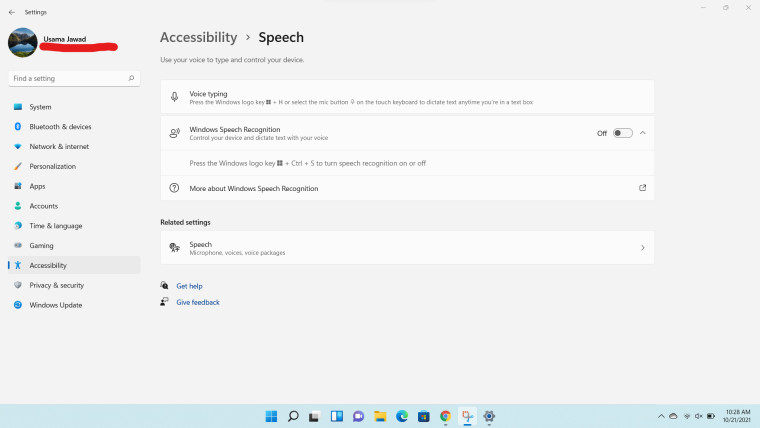This screenshot has width=760, height=428.
Task: Collapse the Windows Speech Recognition section
Action: (643, 133)
